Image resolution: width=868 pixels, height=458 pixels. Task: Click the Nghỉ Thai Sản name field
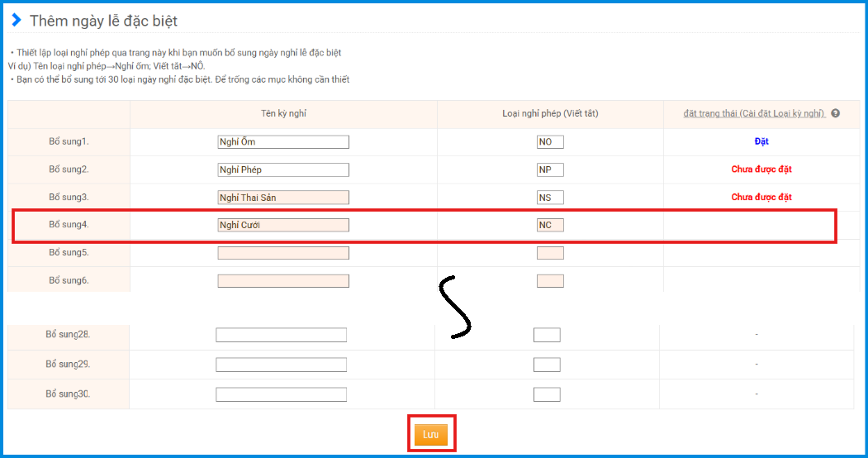283,198
